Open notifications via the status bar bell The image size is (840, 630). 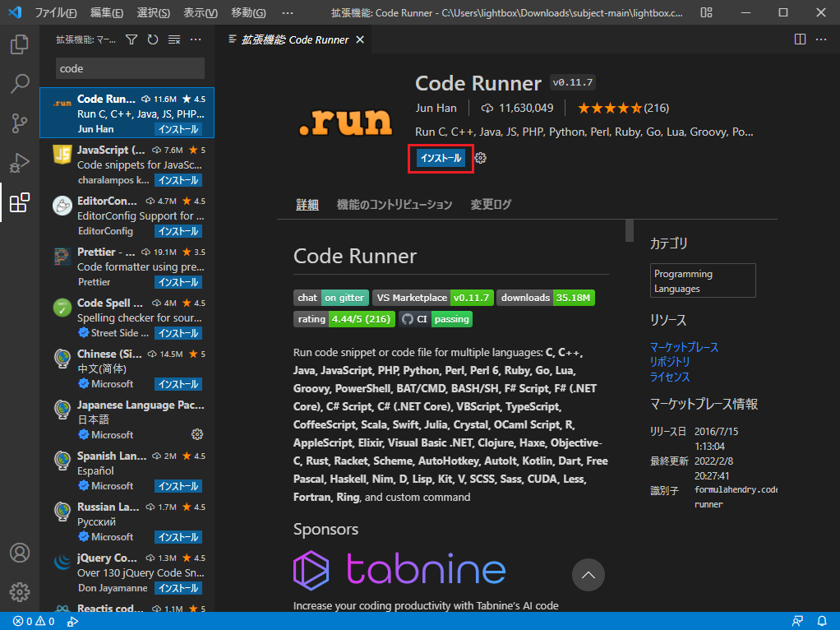point(822,621)
